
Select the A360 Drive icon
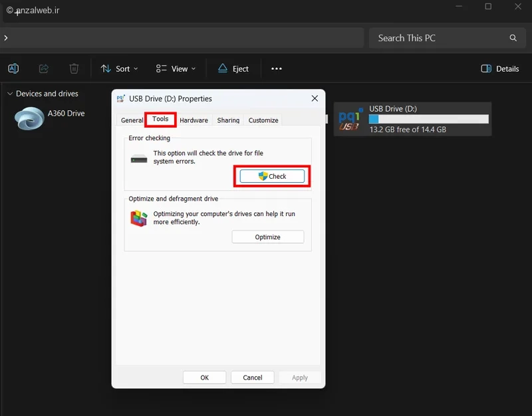coord(29,118)
